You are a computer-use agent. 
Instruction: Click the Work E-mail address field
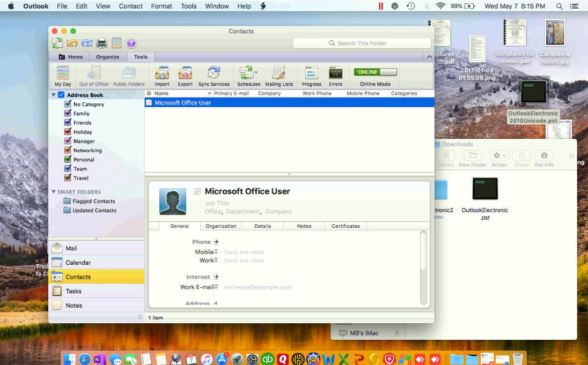(x=258, y=287)
